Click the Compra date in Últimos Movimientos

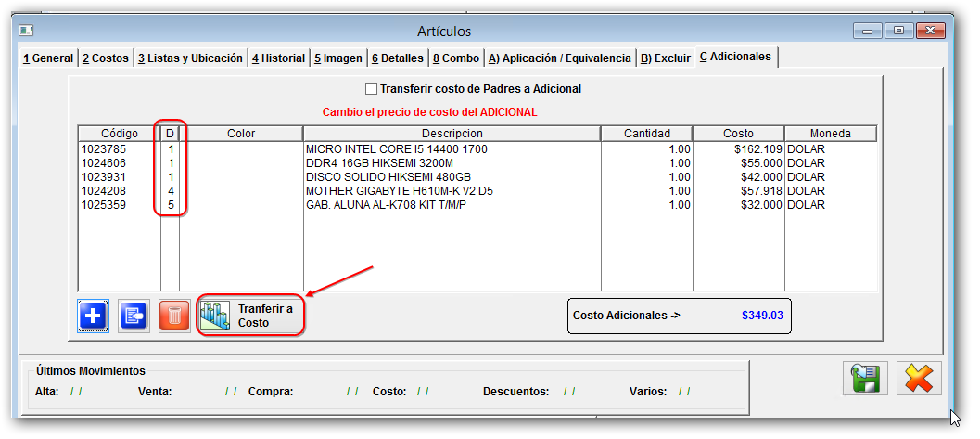(x=352, y=392)
